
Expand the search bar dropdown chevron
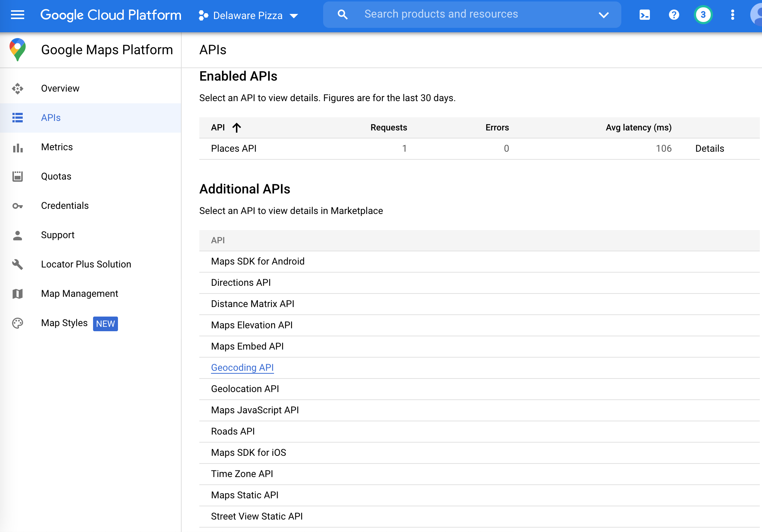click(603, 15)
